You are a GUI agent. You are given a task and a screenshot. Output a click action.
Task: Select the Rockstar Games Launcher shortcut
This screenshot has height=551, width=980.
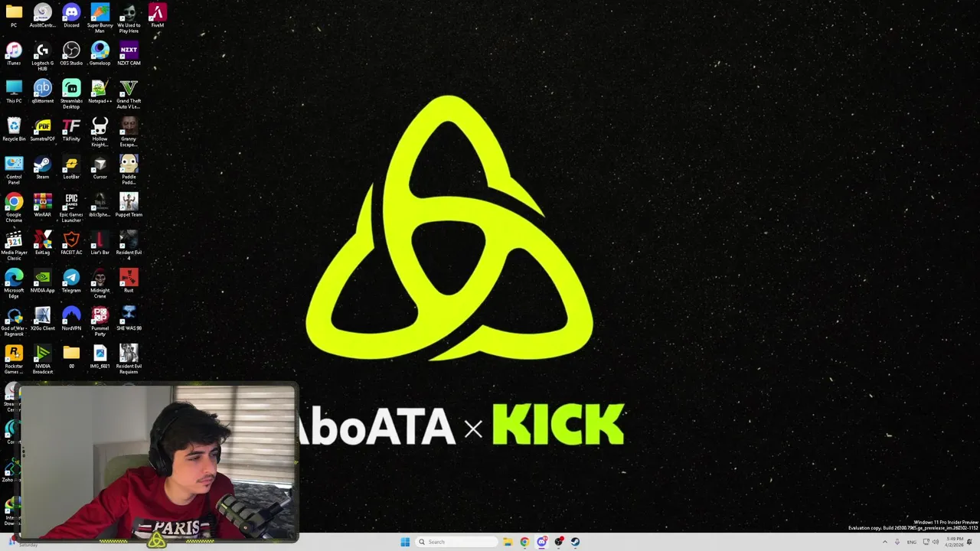[14, 359]
